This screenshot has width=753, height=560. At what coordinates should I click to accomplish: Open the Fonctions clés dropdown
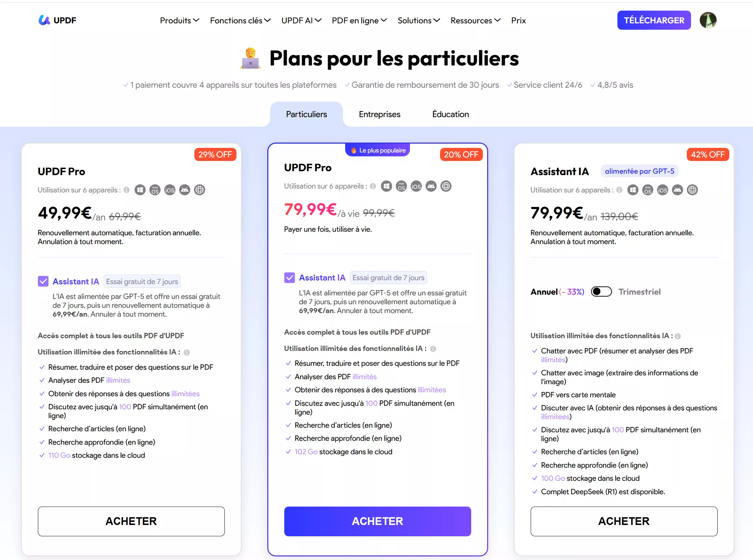tap(240, 21)
